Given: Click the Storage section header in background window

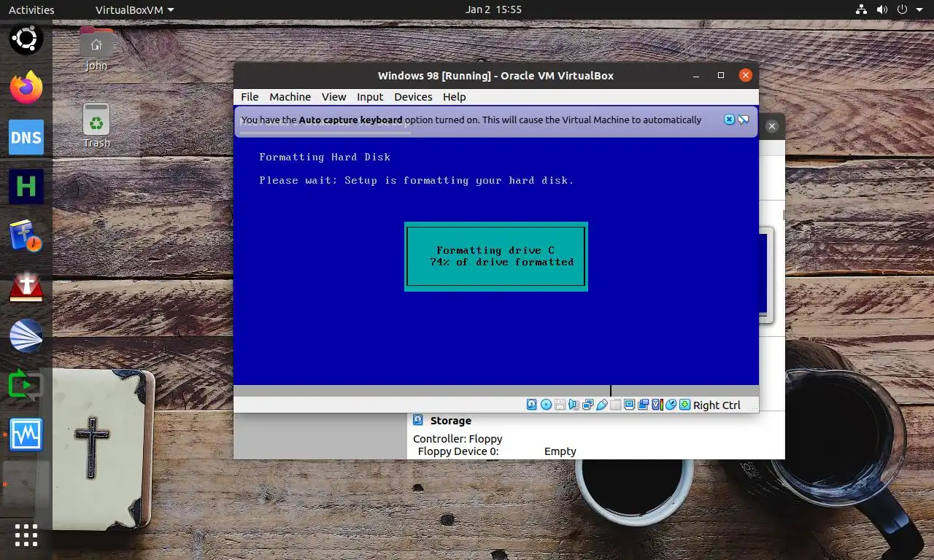Looking at the screenshot, I should coord(451,421).
